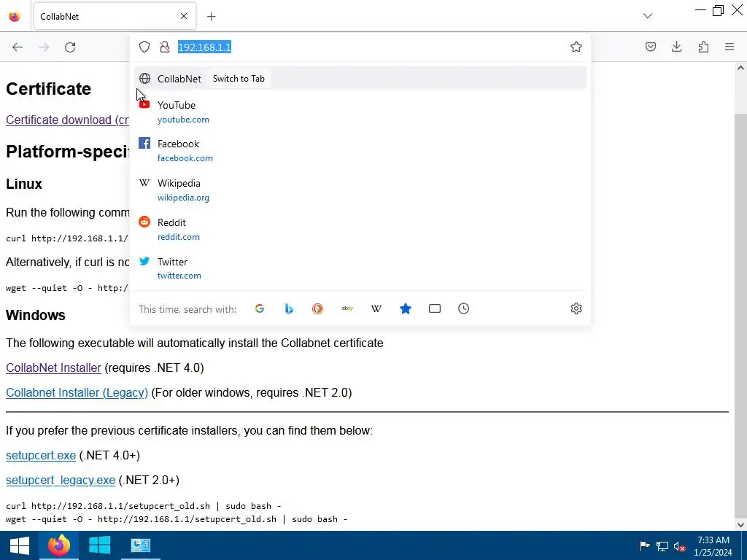Reload the current page
The image size is (747, 560).
[70, 47]
